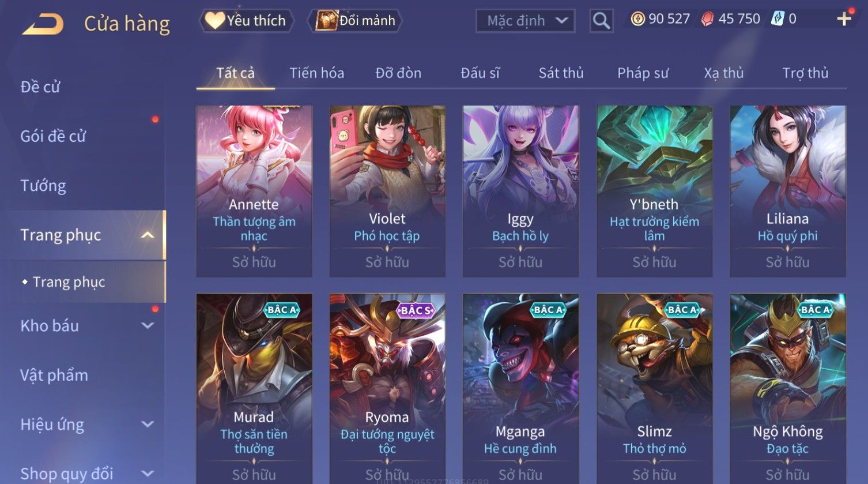Click the blue voucher currency icon
Viewport: 868px width, 484px height.
coord(778,19)
